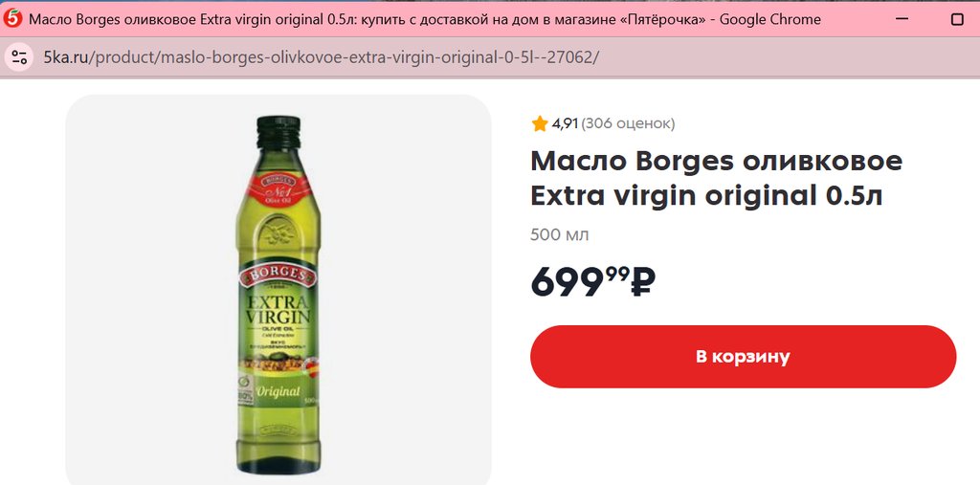Viewport: 980px width, 485px height.
Task: Maximize the Chrome window
Action: (x=957, y=19)
